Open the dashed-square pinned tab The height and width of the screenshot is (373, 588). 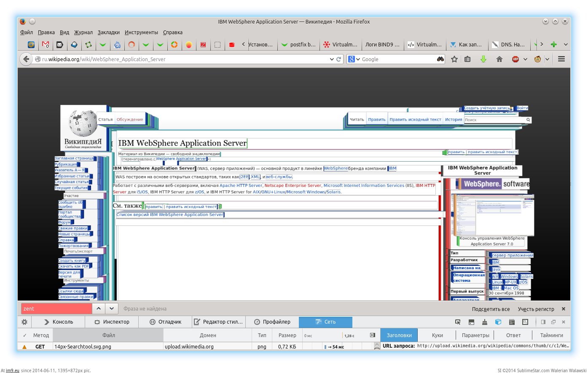click(217, 44)
